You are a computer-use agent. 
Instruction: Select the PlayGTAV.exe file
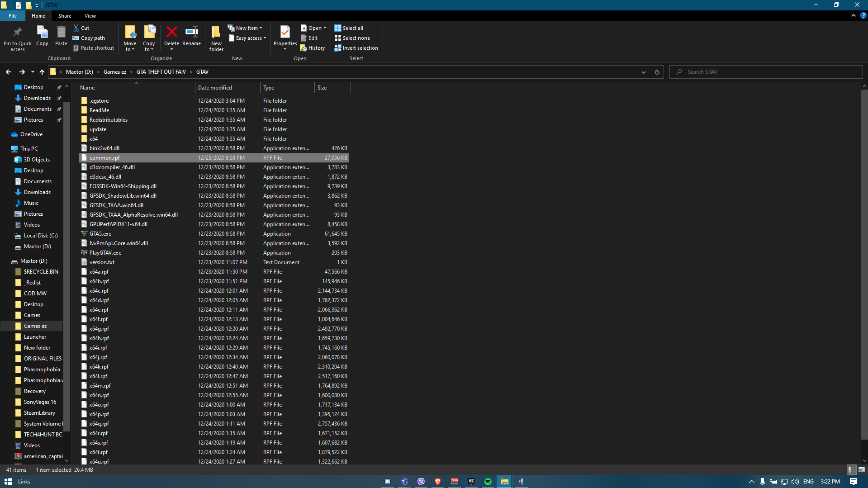click(x=214, y=253)
